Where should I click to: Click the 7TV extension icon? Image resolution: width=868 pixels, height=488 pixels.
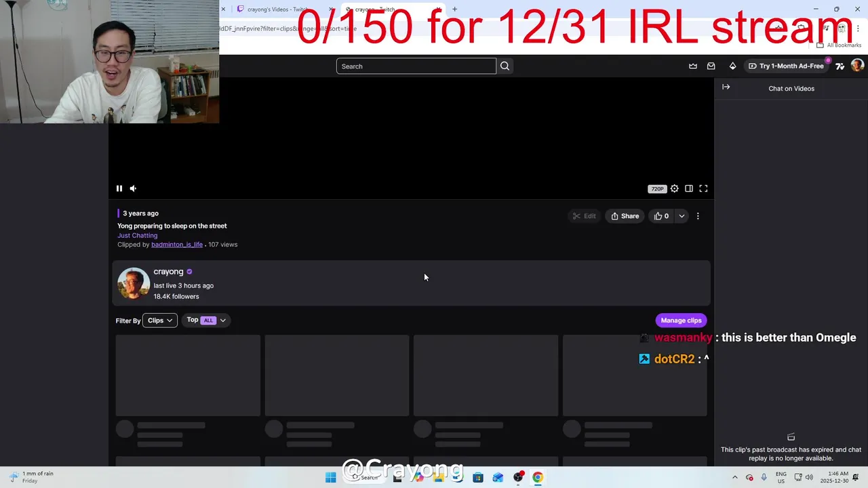pyautogui.click(x=840, y=66)
